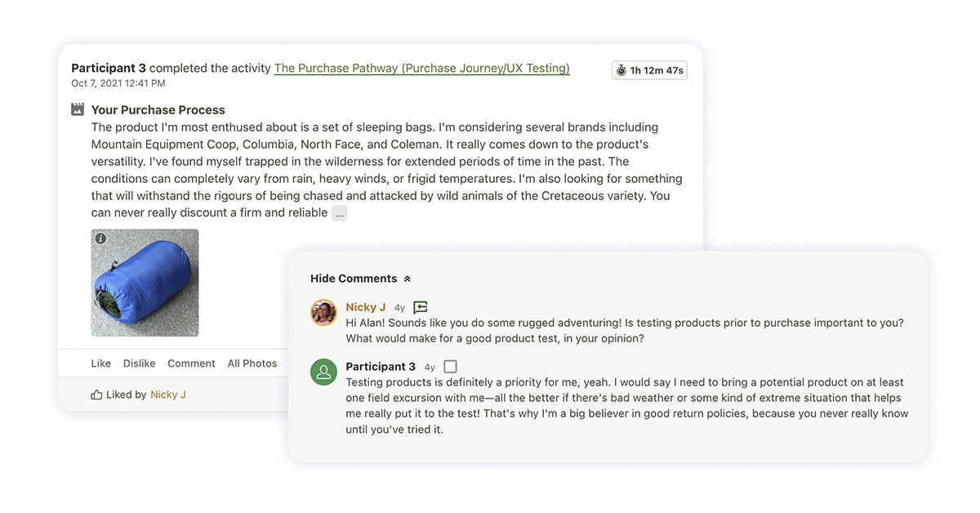
Task: Collapse comments with the double chevron icon
Action: 408,279
